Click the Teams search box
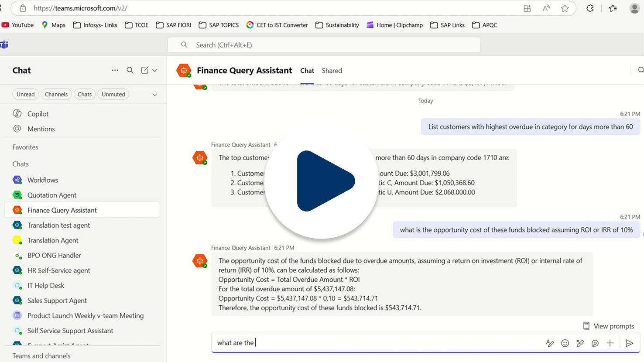The height and width of the screenshot is (362, 644). click(324, 45)
